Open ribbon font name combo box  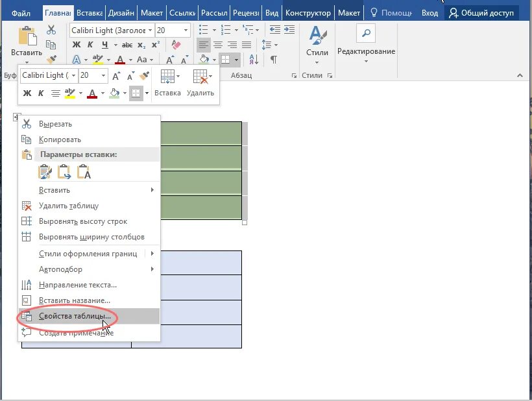[x=112, y=30]
